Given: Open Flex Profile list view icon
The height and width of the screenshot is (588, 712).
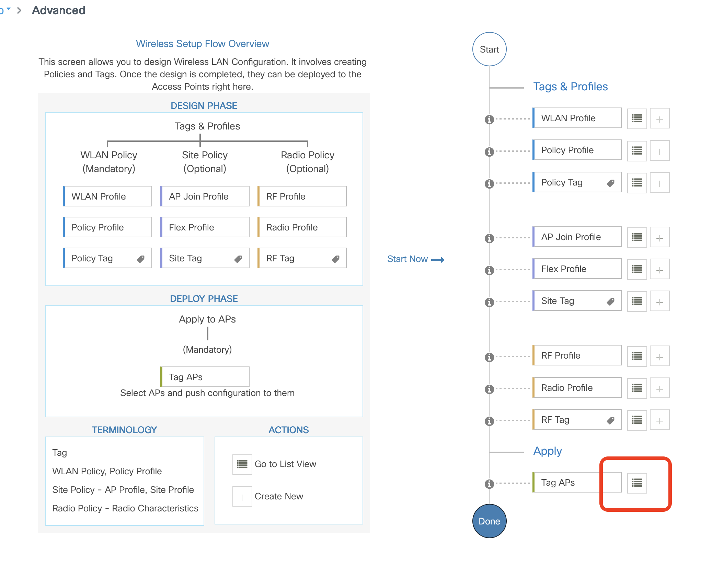Looking at the screenshot, I should click(x=637, y=269).
